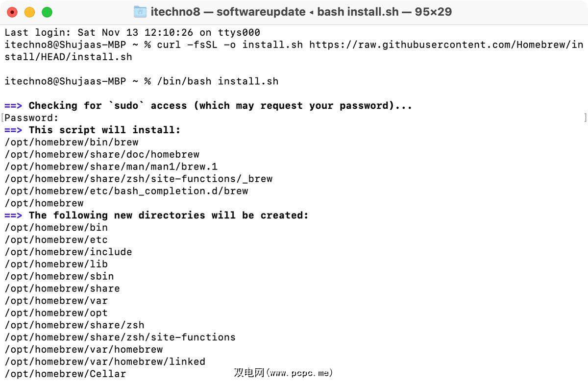Click the folder proxy icon in title bar
The image size is (588, 384).
(140, 12)
